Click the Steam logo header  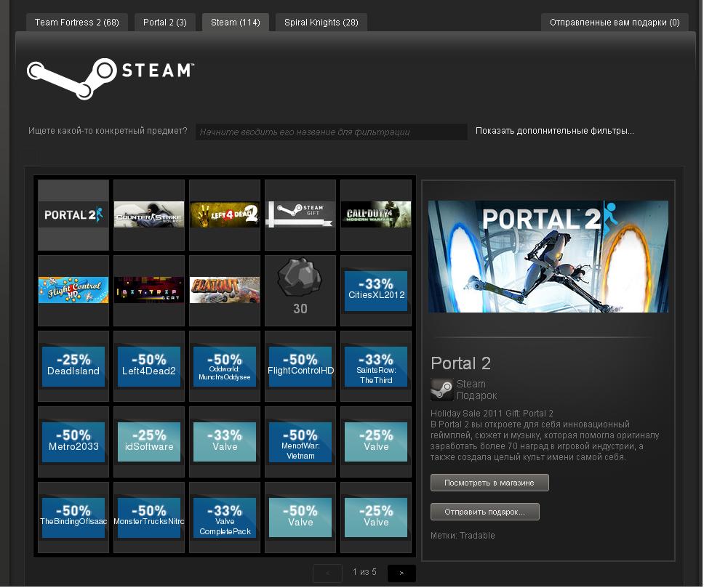click(x=111, y=78)
